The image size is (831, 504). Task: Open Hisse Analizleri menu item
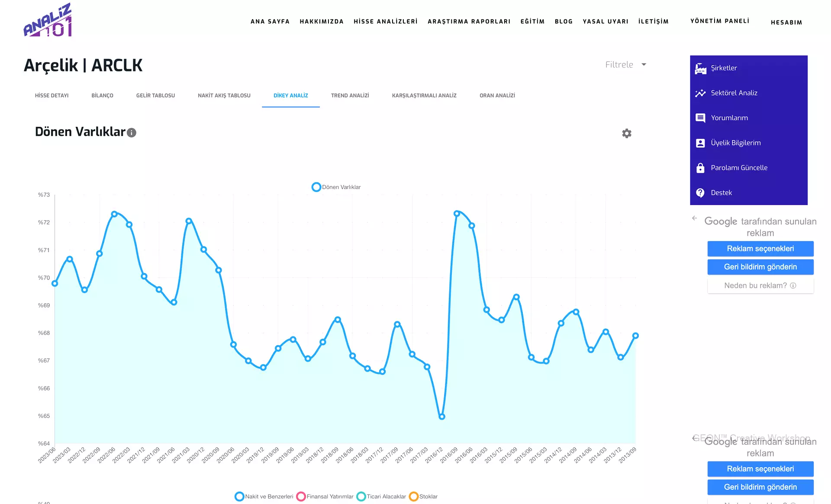coord(386,22)
